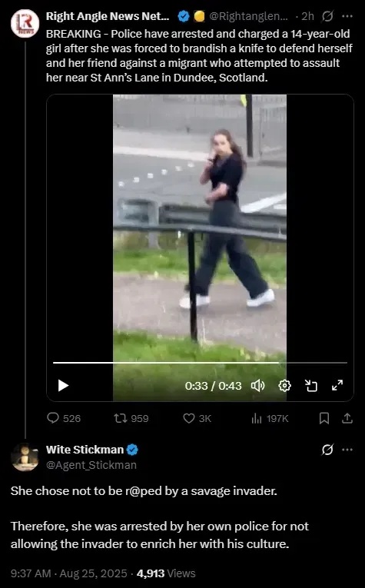This screenshot has height=588, width=365.
Task: Open more options for Wite Stickman reply
Action: point(348,449)
